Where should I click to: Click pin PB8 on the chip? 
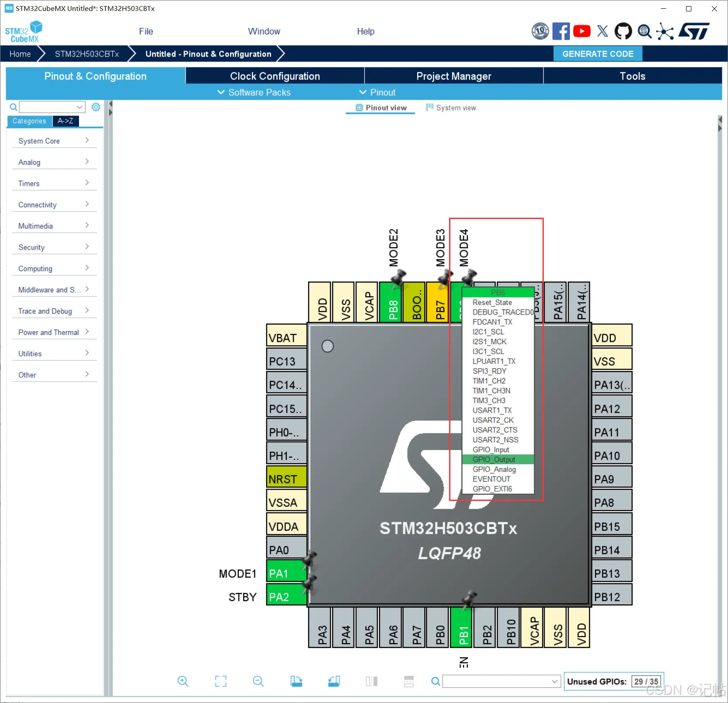click(391, 302)
